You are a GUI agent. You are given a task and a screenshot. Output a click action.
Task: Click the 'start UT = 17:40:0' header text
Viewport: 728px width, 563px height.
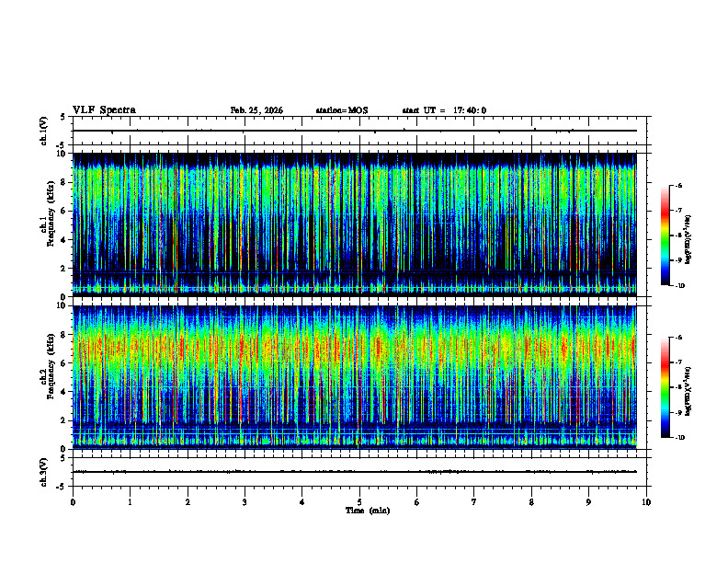[x=444, y=110]
